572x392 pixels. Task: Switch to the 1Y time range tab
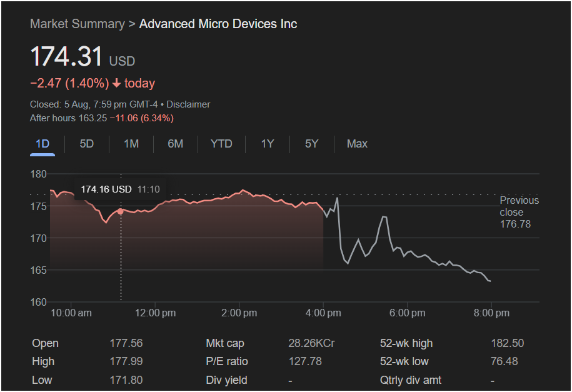268,144
